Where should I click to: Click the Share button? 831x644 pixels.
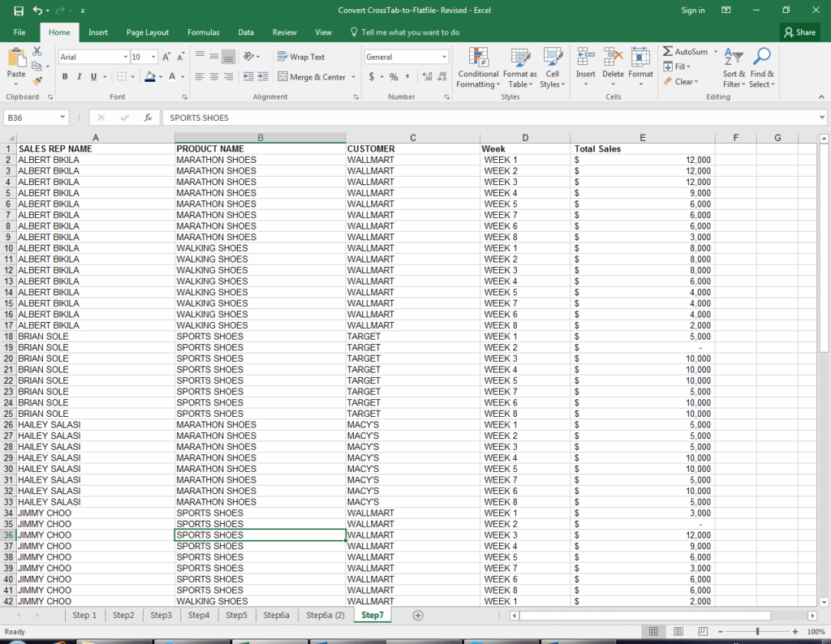800,32
